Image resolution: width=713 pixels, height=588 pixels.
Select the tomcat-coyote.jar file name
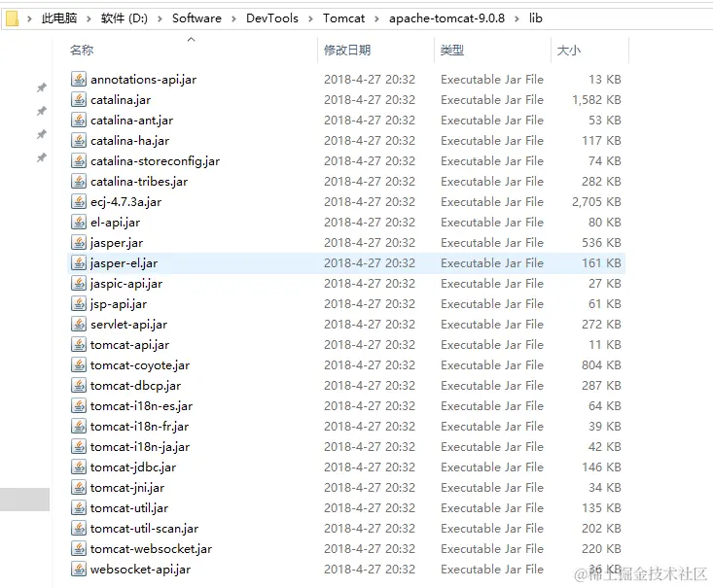140,365
